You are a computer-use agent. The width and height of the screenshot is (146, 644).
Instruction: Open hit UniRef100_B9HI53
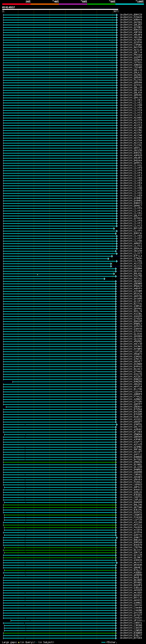pyautogui.click(x=131, y=30)
